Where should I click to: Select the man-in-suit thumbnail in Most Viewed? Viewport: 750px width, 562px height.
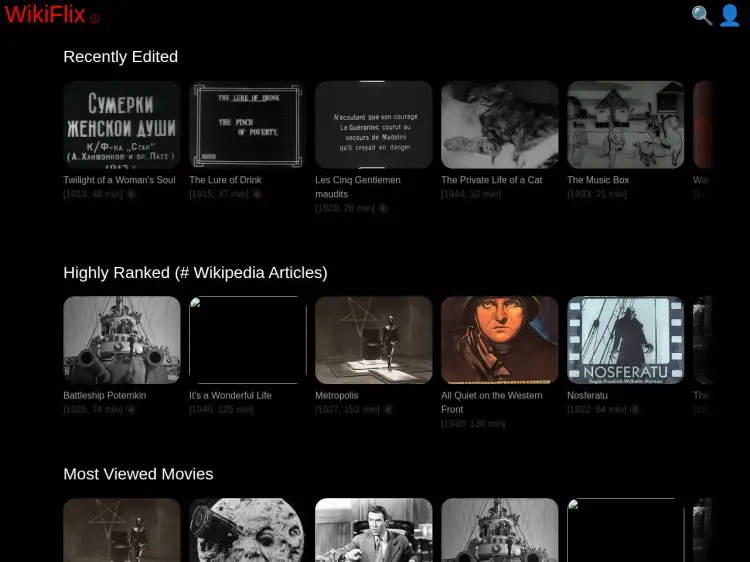374,530
